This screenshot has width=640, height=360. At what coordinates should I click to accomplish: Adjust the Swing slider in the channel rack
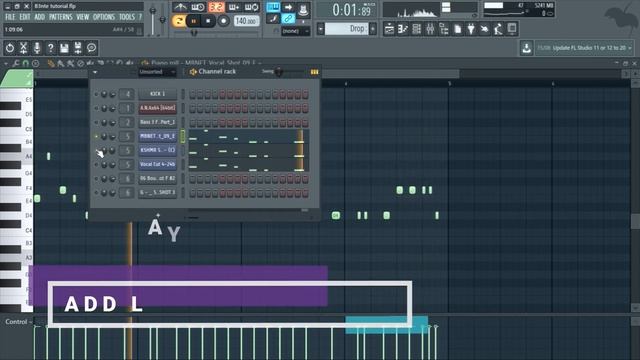tap(279, 72)
